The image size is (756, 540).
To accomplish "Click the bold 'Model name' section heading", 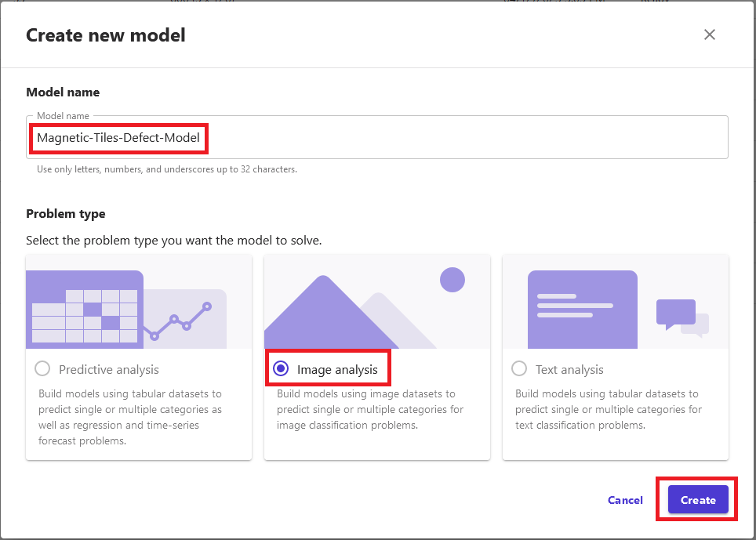I will (63, 92).
